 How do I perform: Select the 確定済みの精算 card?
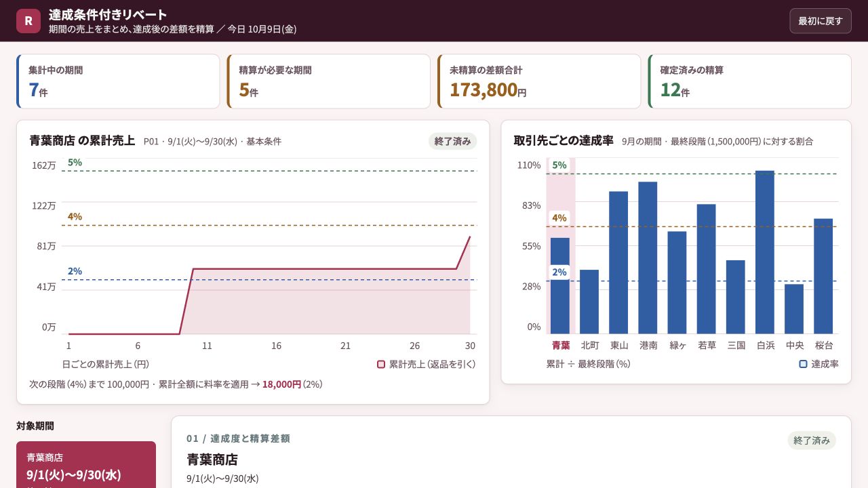point(749,81)
